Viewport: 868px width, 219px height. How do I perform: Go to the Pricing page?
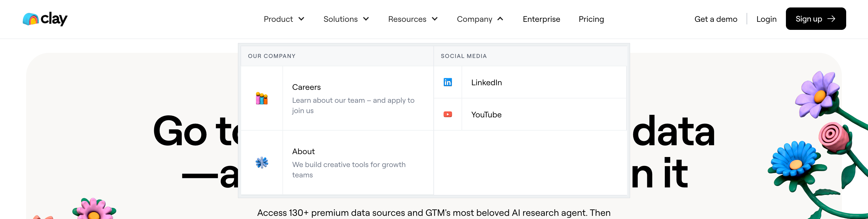tap(591, 19)
